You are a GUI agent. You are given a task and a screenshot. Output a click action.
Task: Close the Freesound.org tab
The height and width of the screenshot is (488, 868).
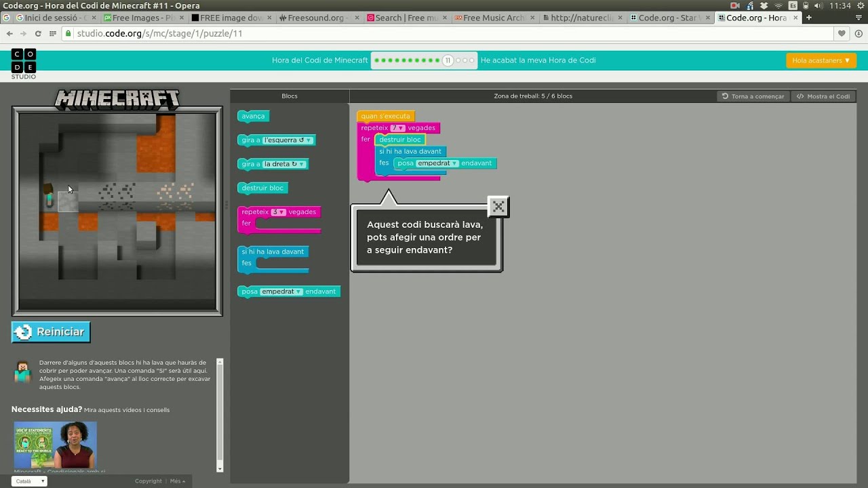[x=357, y=18]
